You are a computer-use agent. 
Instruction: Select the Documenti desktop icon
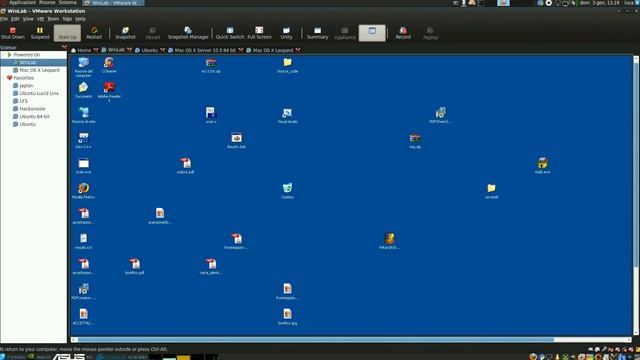point(83,90)
